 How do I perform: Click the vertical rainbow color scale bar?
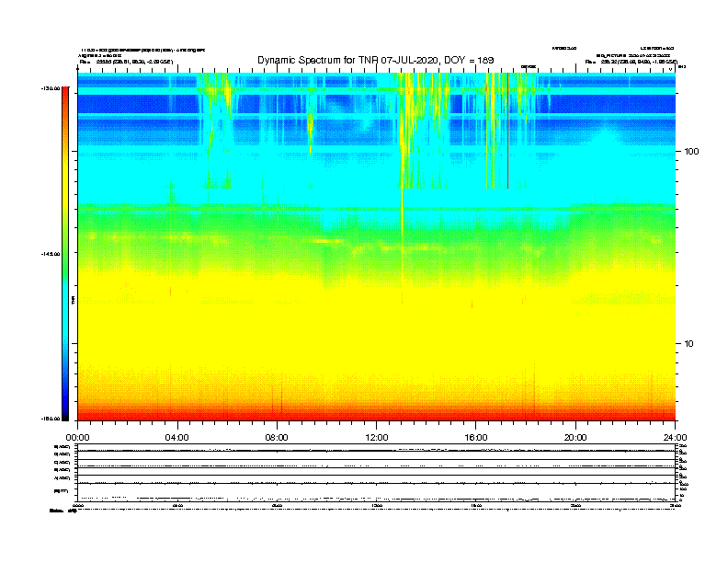tap(65, 254)
